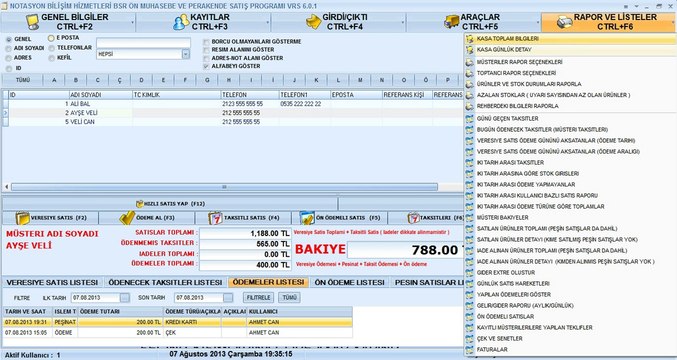
Task: Click the icon beside GÜNÜ GEÇEN TAKSİTLER
Action: (470, 119)
